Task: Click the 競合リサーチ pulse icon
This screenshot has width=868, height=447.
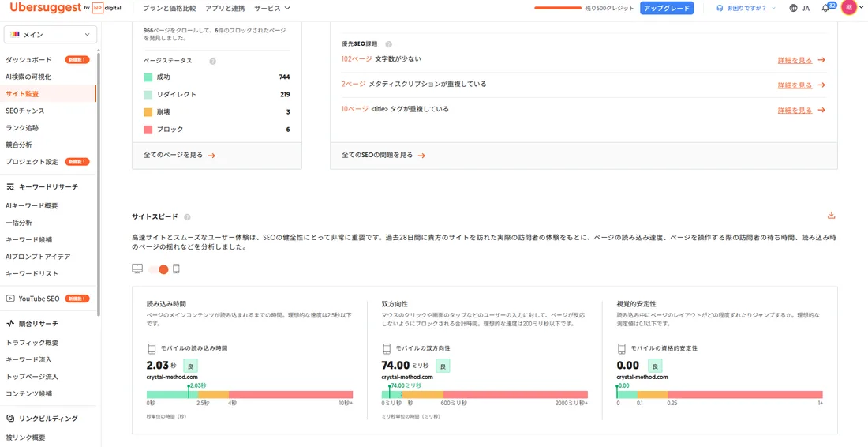Action: (x=10, y=324)
